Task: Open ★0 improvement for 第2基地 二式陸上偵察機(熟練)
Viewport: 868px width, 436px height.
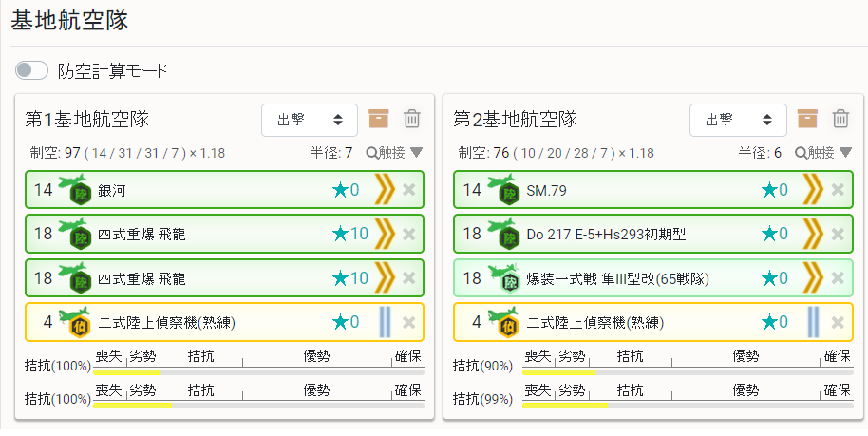Action: coord(774,322)
